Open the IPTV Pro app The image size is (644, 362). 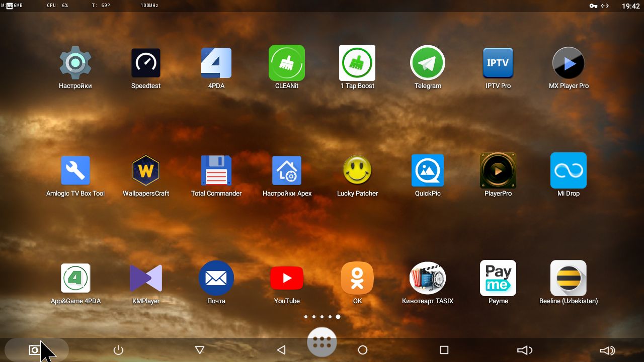[x=498, y=63]
